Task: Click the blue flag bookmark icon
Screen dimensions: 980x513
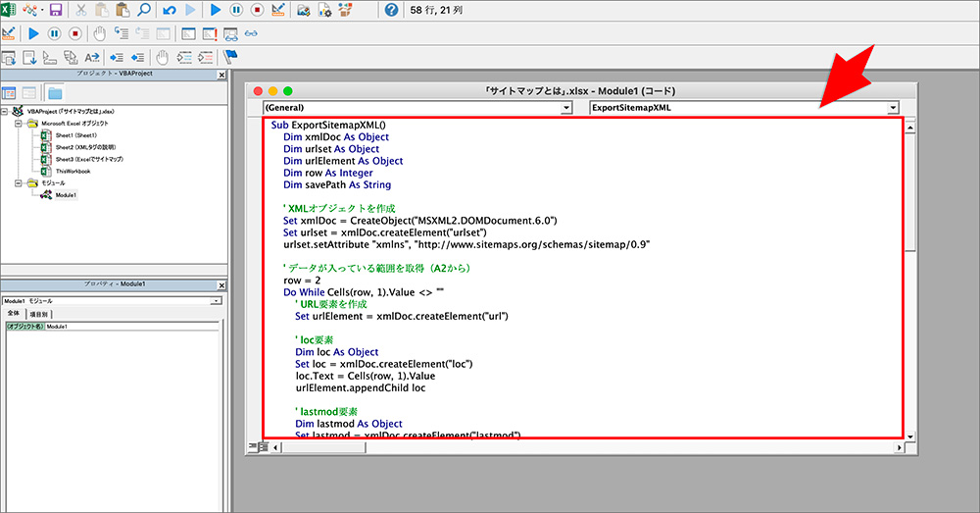Action: pos(230,58)
